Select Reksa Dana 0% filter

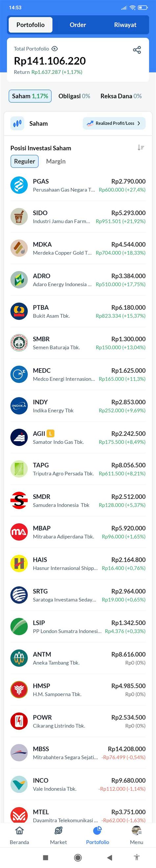tap(121, 96)
